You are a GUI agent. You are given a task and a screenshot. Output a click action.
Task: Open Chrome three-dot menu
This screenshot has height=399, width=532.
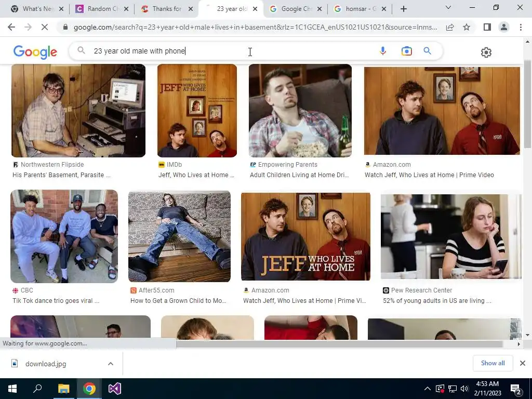[x=521, y=27]
